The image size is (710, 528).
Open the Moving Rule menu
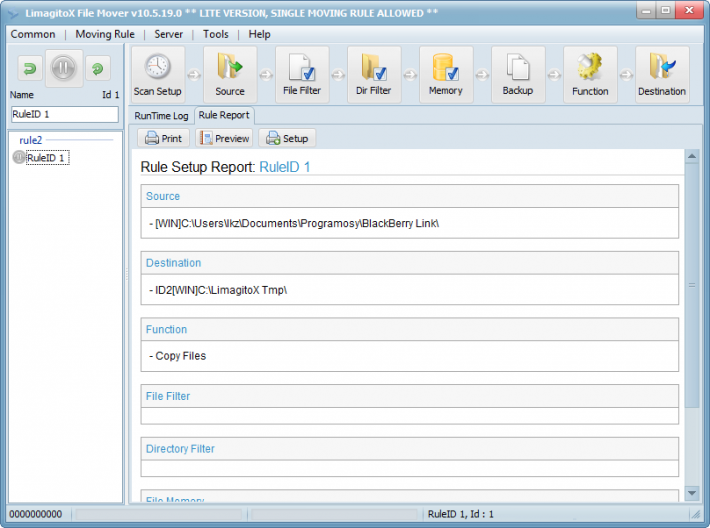coord(105,34)
